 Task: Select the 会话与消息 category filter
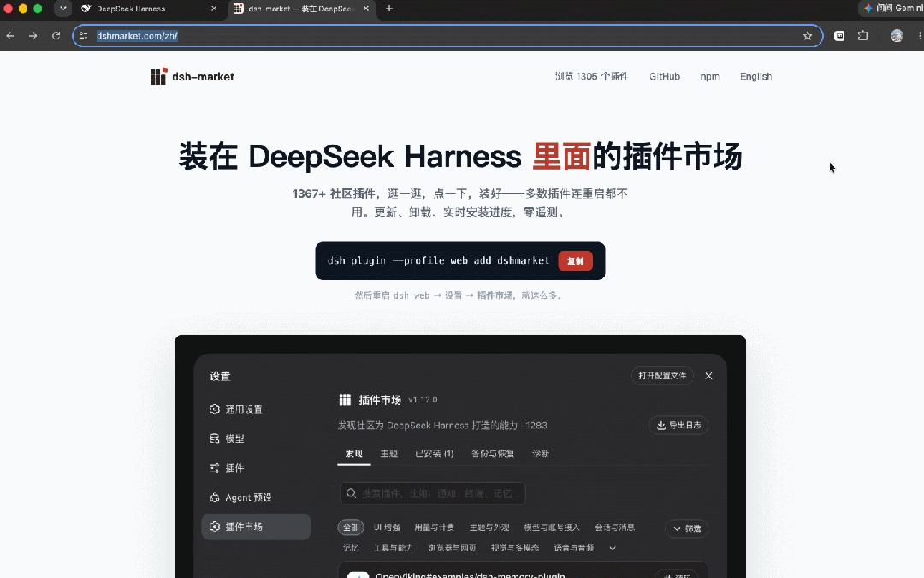[x=614, y=527]
